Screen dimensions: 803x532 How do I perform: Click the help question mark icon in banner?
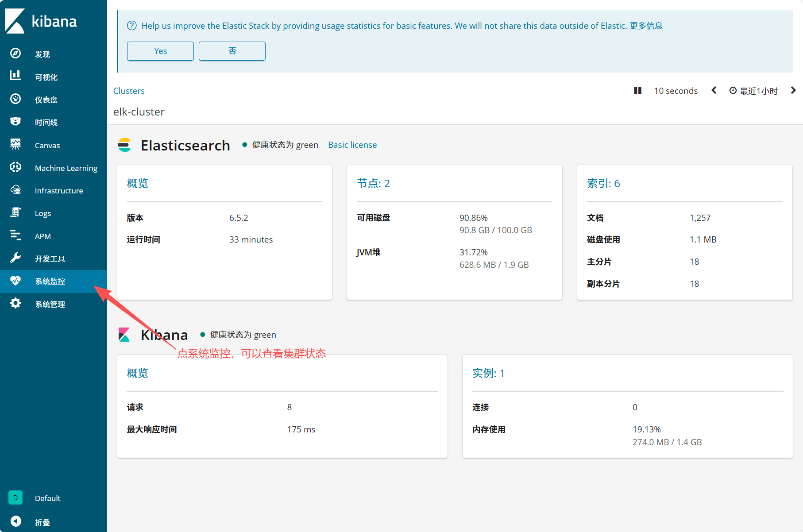pyautogui.click(x=132, y=26)
